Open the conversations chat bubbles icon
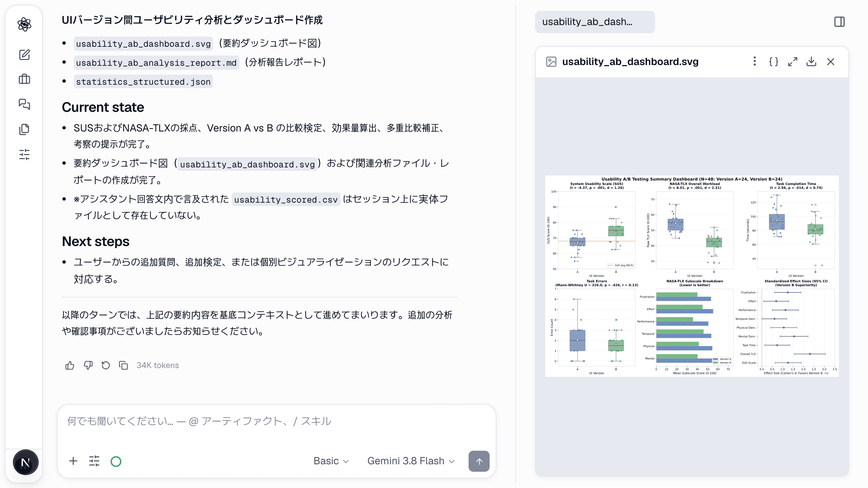Viewport: 868px width, 488px height. (x=24, y=104)
